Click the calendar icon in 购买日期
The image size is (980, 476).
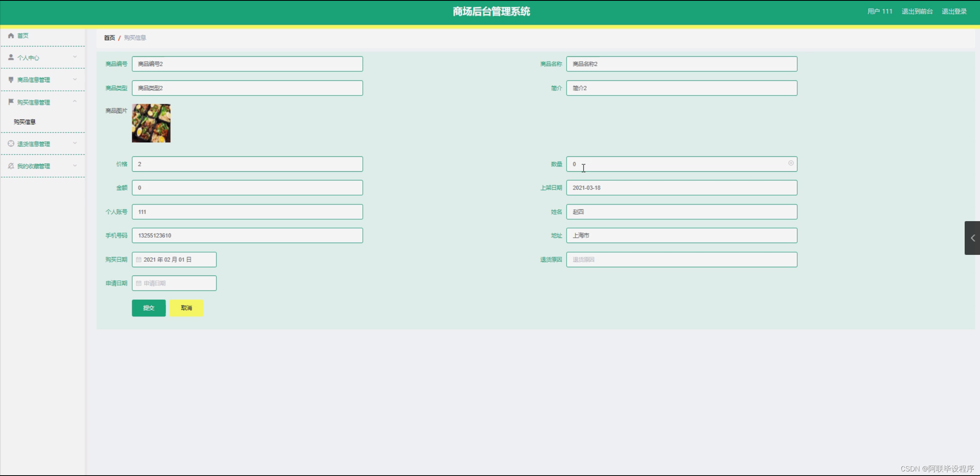139,260
